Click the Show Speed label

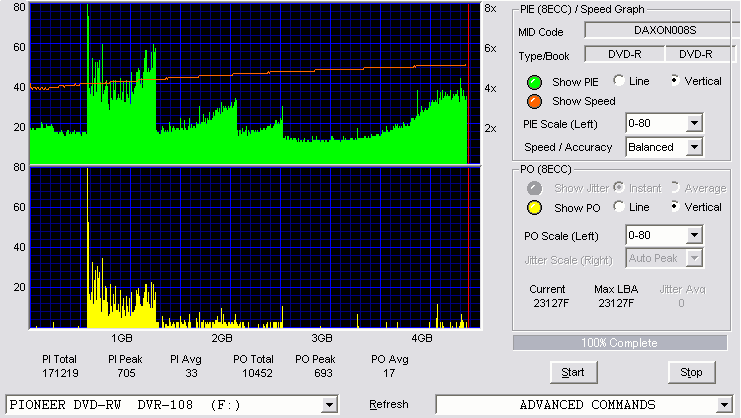coord(584,101)
